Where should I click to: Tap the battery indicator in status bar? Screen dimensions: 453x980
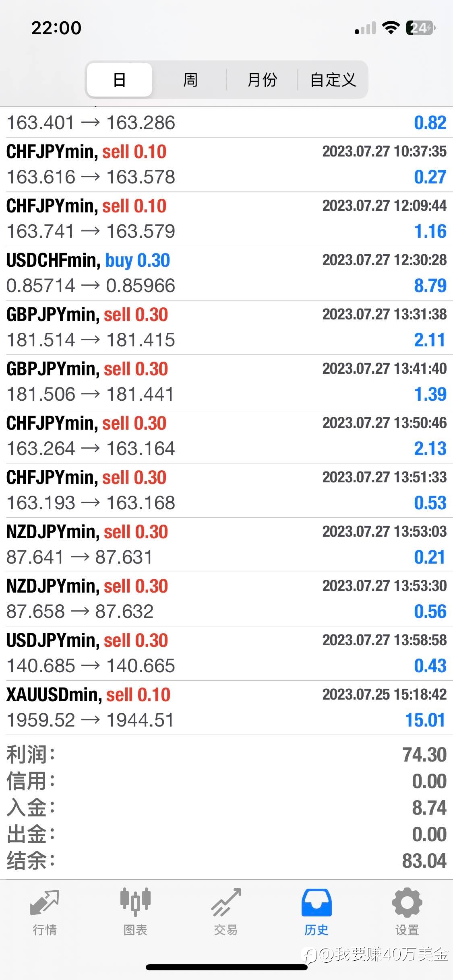click(x=421, y=28)
